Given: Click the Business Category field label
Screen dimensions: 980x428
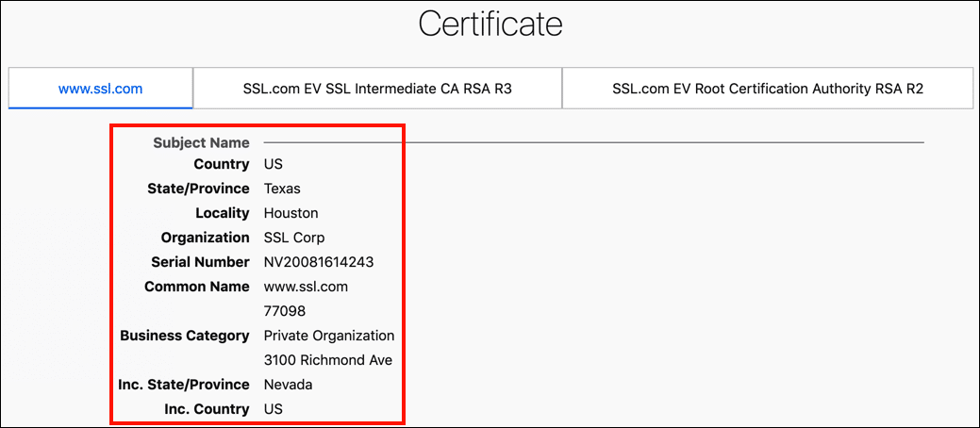Looking at the screenshot, I should [x=185, y=336].
